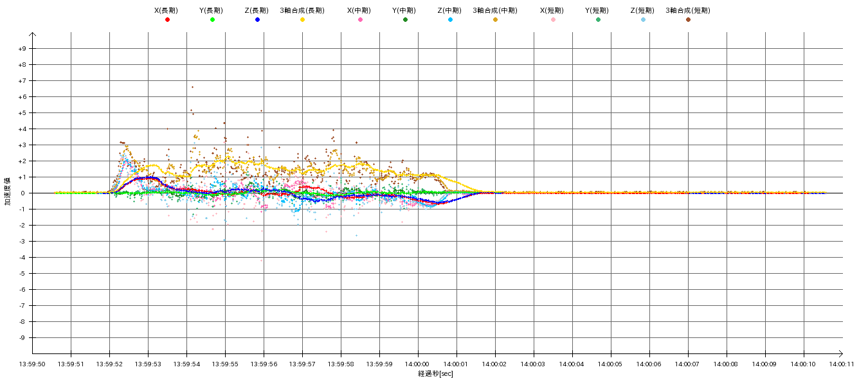Toggle the Z(中期) light blue legend dot
The height and width of the screenshot is (392, 868).
pos(450,20)
